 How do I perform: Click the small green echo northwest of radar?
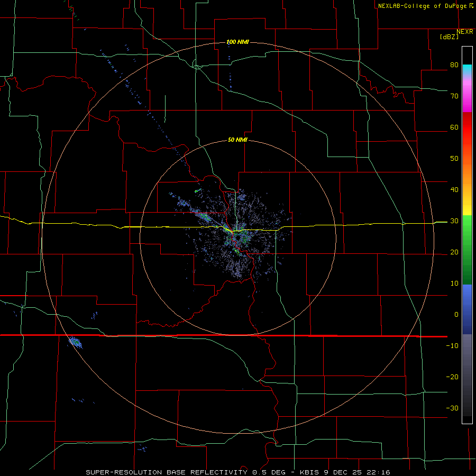tap(198, 191)
